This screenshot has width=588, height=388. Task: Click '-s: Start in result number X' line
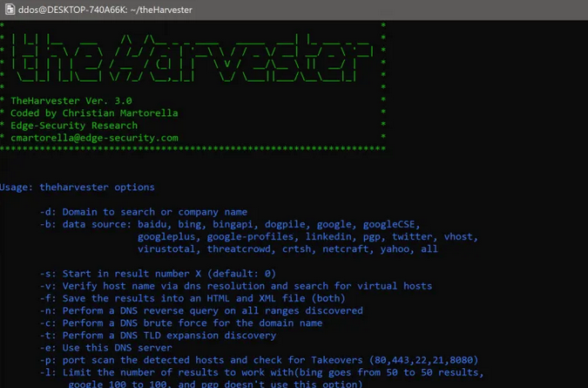click(158, 274)
